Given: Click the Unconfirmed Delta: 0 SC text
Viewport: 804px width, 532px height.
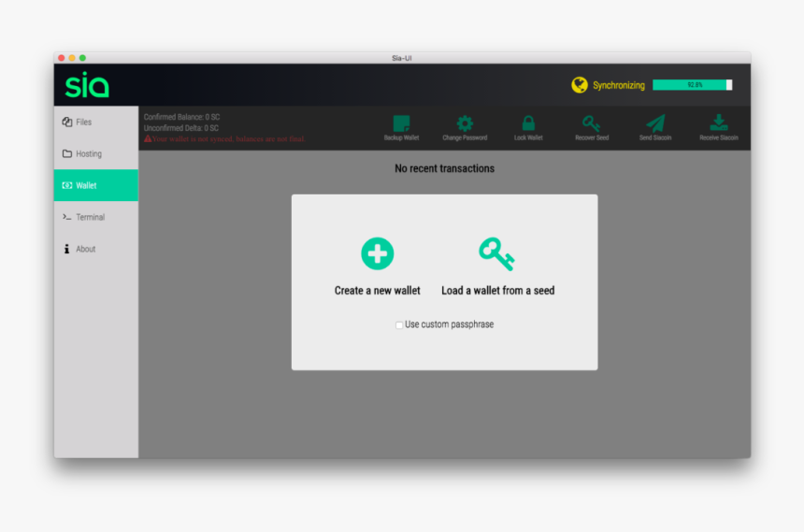Looking at the screenshot, I should 181,128.
